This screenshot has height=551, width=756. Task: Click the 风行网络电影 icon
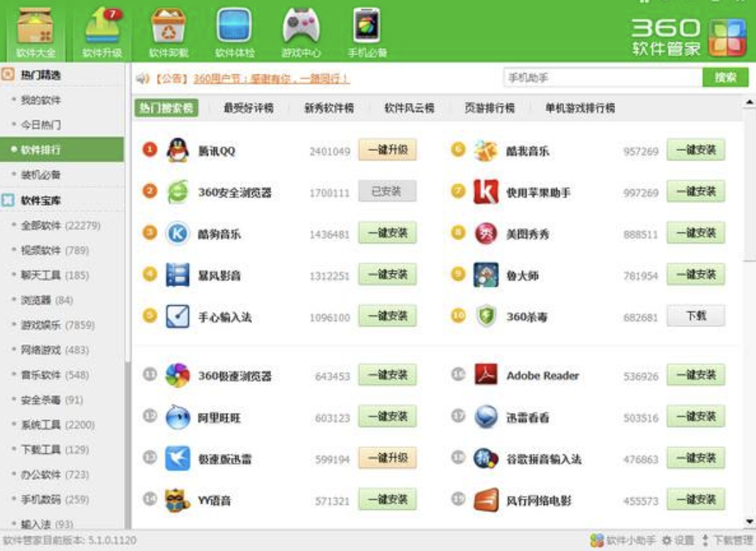[486, 500]
